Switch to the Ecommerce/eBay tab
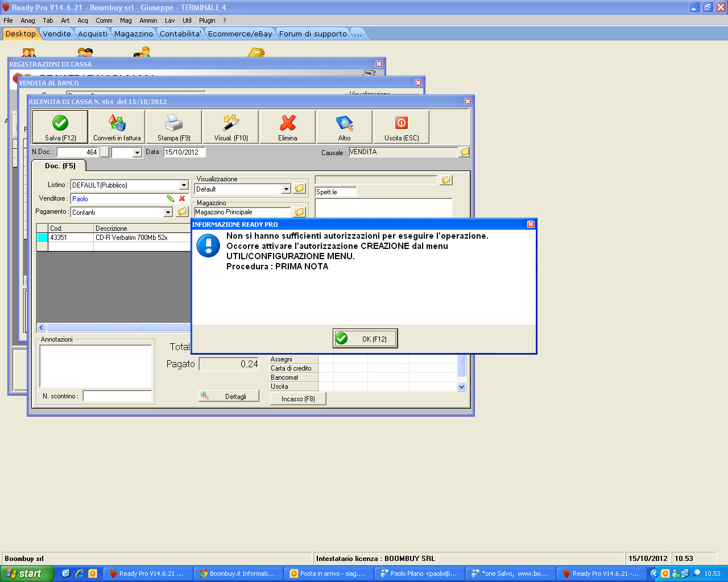Image resolution: width=728 pixels, height=582 pixels. (240, 34)
